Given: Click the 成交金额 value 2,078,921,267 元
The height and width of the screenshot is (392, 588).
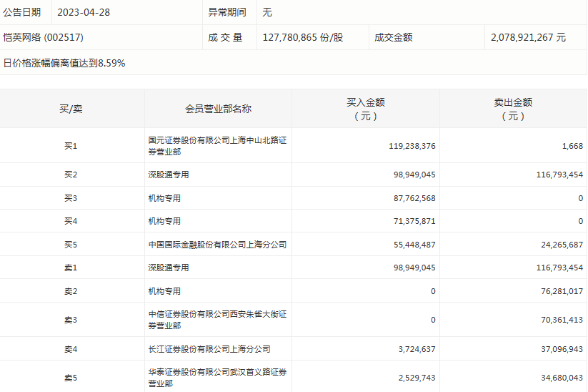Looking at the screenshot, I should pos(528,37).
